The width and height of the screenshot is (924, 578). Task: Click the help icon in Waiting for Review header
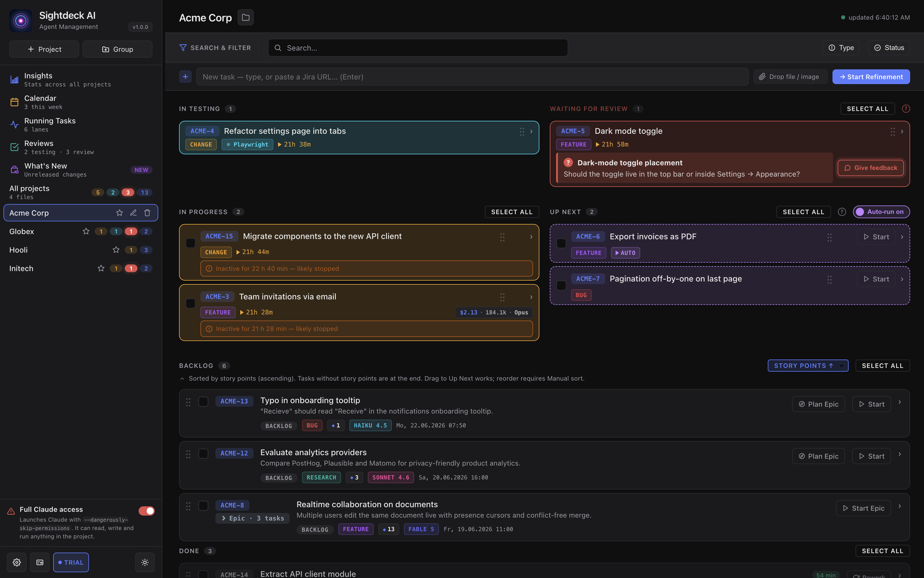[x=906, y=109]
